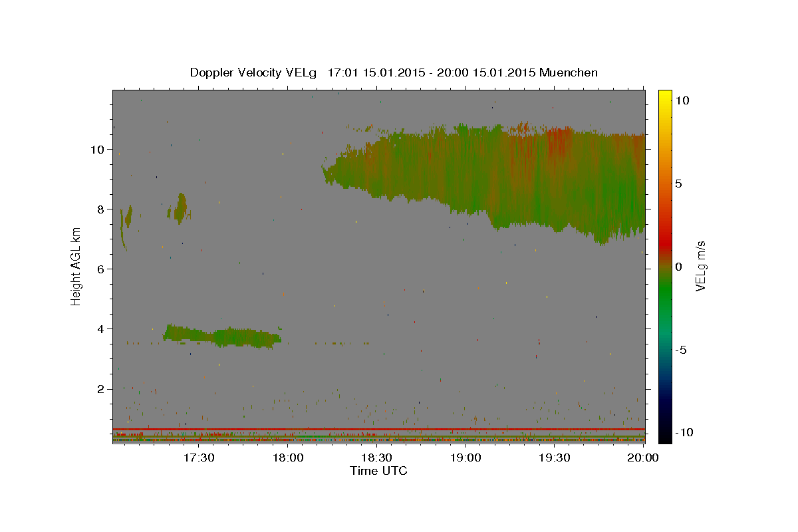798x532 pixels.
Task: Click the 'Height AGL km' axis label
Action: point(76,267)
